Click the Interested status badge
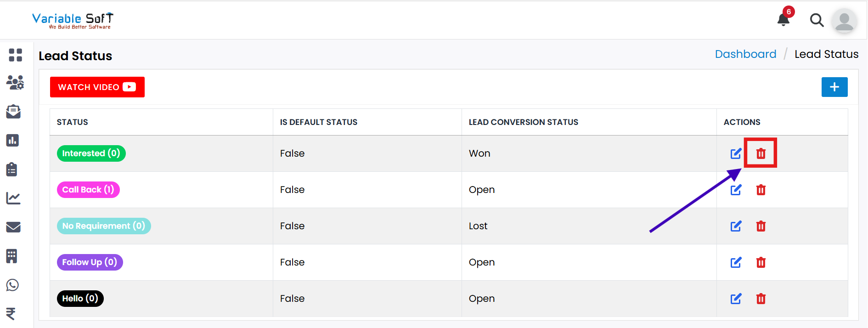 click(91, 153)
